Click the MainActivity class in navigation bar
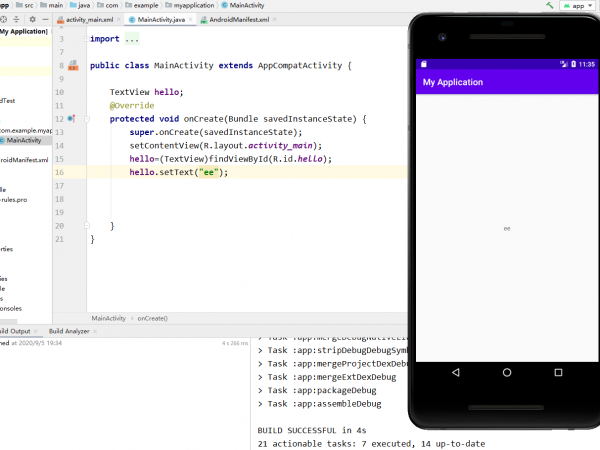The image size is (600, 450). (x=245, y=6)
